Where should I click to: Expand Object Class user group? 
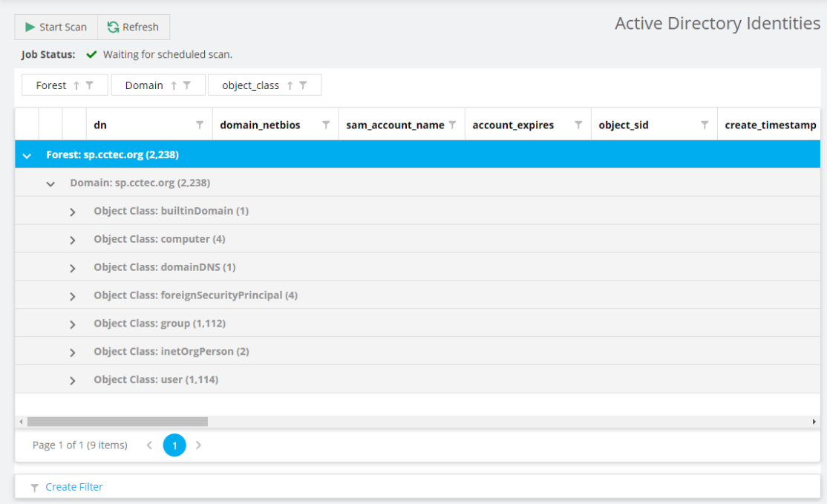click(72, 379)
